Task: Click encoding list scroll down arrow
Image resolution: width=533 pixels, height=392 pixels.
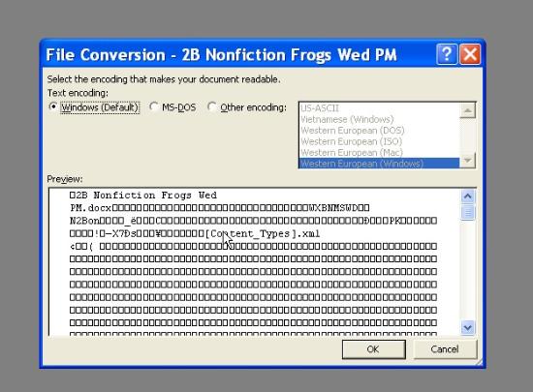Action: 467,160
